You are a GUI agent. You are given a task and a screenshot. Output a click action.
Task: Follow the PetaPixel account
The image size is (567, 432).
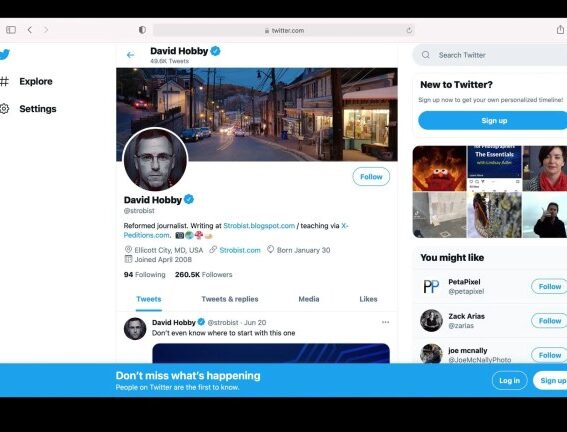[549, 286]
